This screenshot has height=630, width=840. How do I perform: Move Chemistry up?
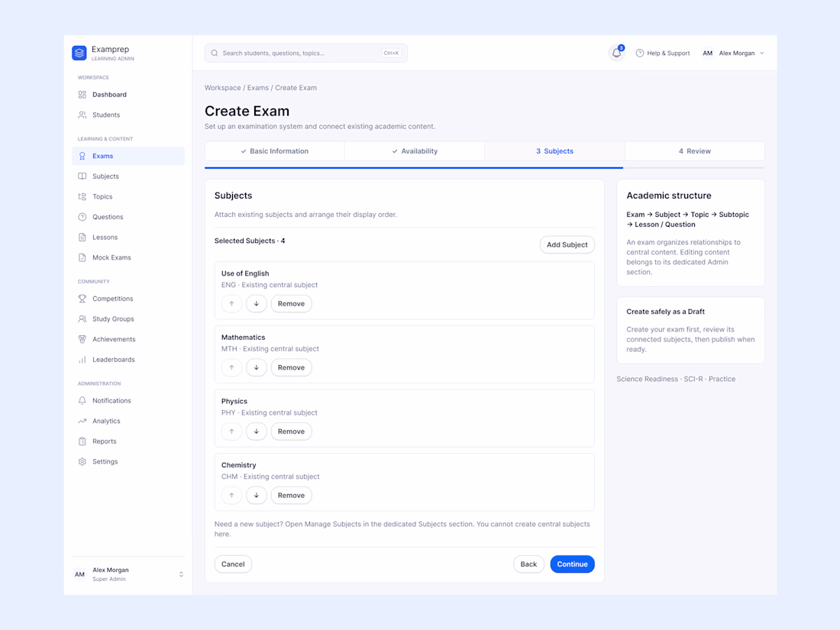pyautogui.click(x=231, y=496)
